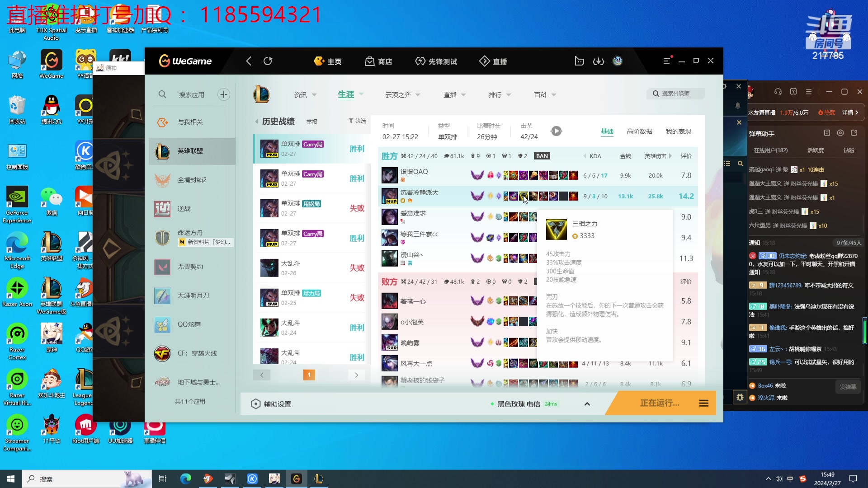Click the 发弹幕 button
This screenshot has height=488, width=868.
point(848,387)
